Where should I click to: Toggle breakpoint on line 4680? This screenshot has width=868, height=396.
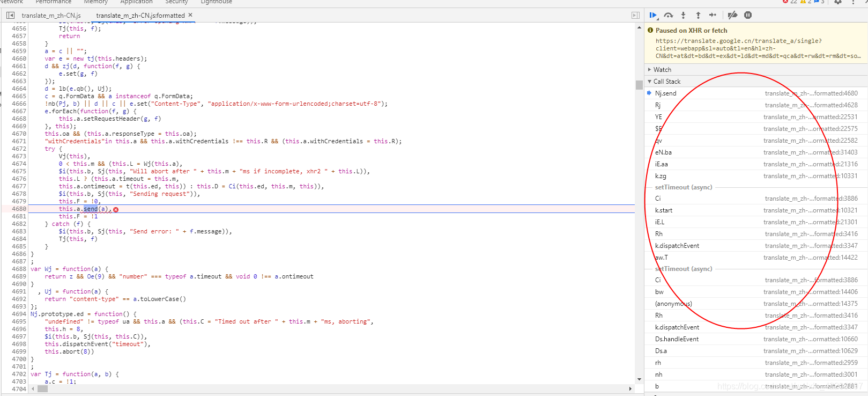tap(19, 209)
